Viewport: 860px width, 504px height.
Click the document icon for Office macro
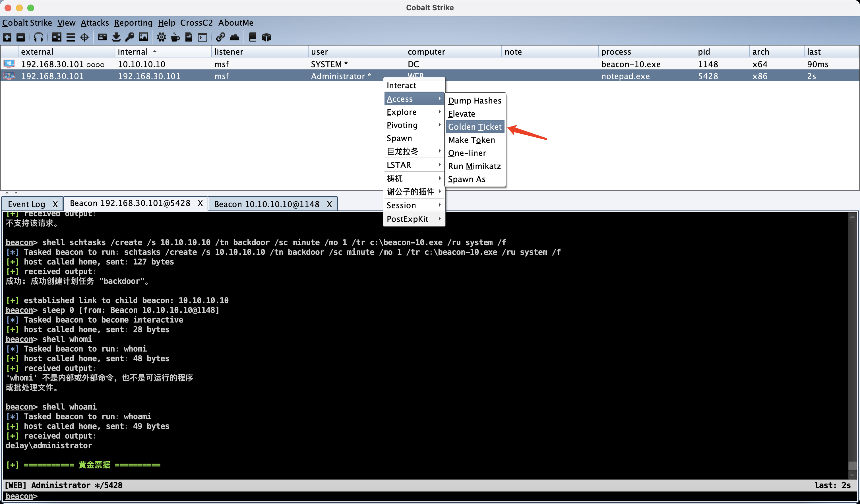click(189, 37)
